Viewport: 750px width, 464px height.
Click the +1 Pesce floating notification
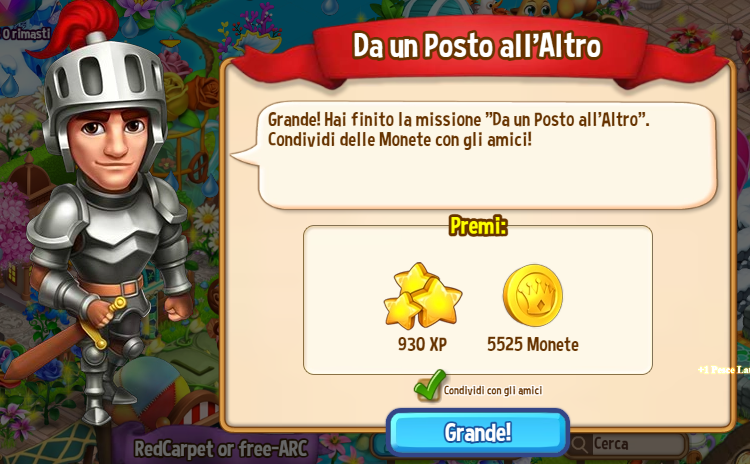pyautogui.click(x=724, y=370)
